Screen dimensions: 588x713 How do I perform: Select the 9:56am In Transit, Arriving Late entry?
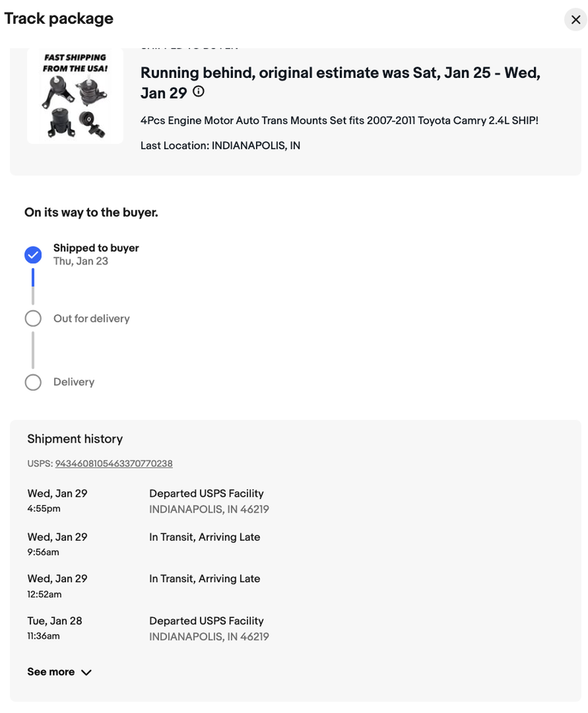point(204,537)
